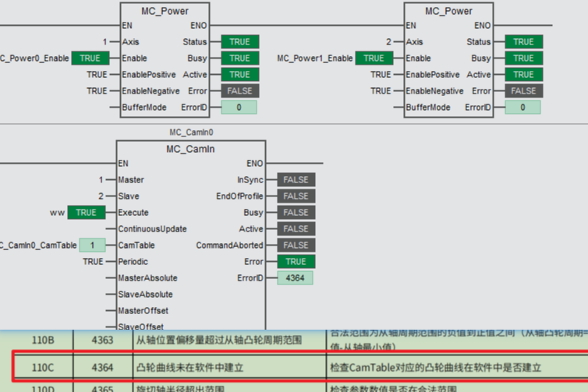Click table cell 4365
This screenshot has height=392, width=588.
(x=102, y=388)
